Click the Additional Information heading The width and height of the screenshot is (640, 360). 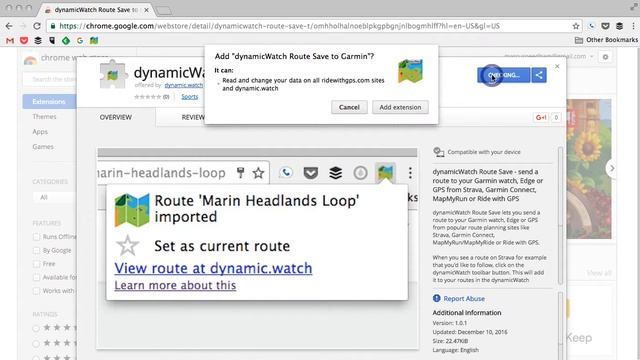(x=467, y=313)
